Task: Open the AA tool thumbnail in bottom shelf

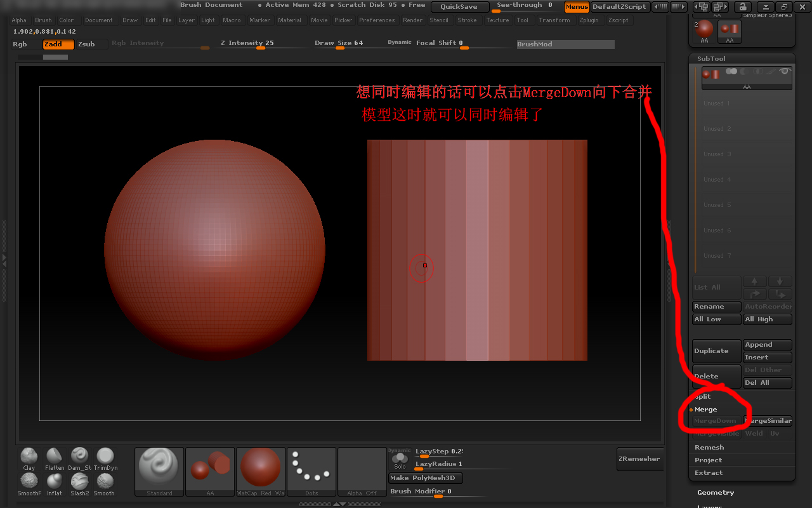Action: (210, 472)
